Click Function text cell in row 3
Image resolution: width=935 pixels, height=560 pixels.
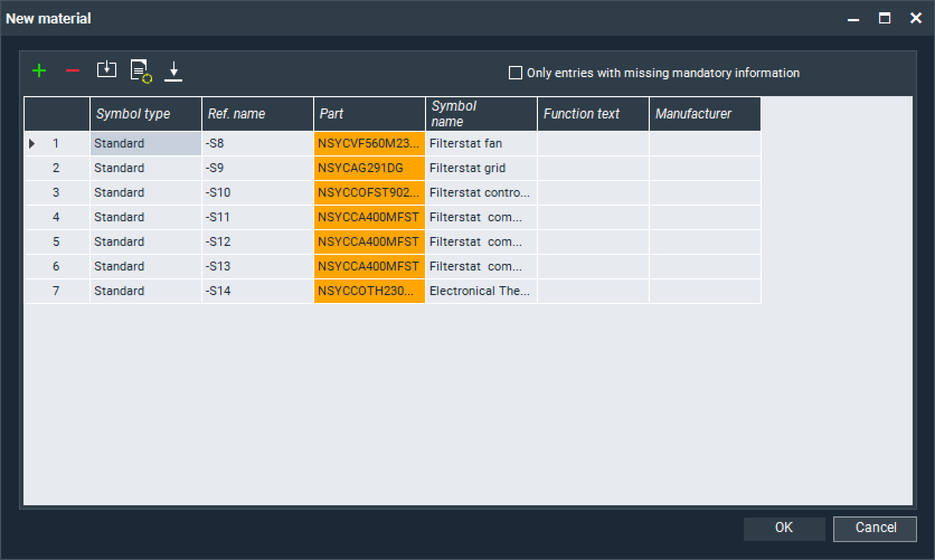click(x=593, y=193)
